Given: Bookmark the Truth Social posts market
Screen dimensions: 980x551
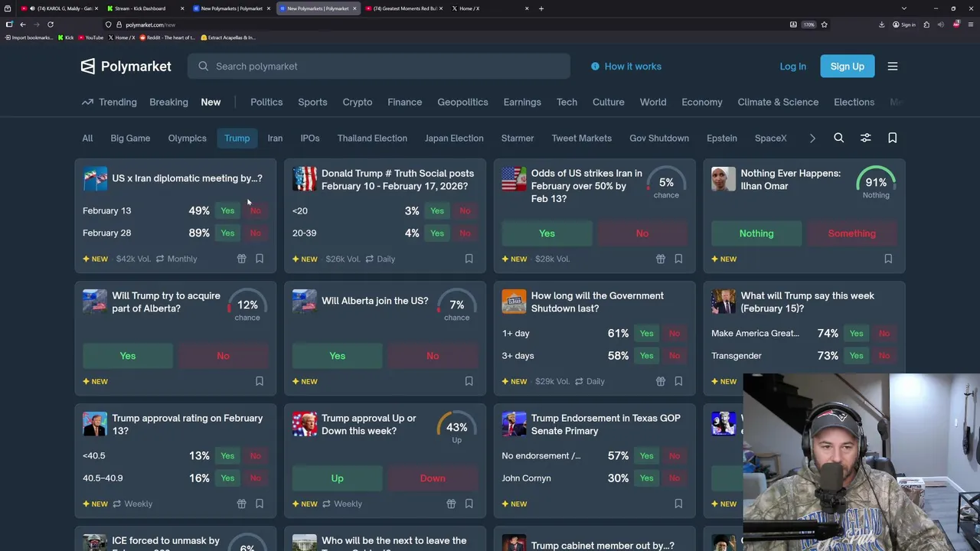Looking at the screenshot, I should click(x=469, y=259).
